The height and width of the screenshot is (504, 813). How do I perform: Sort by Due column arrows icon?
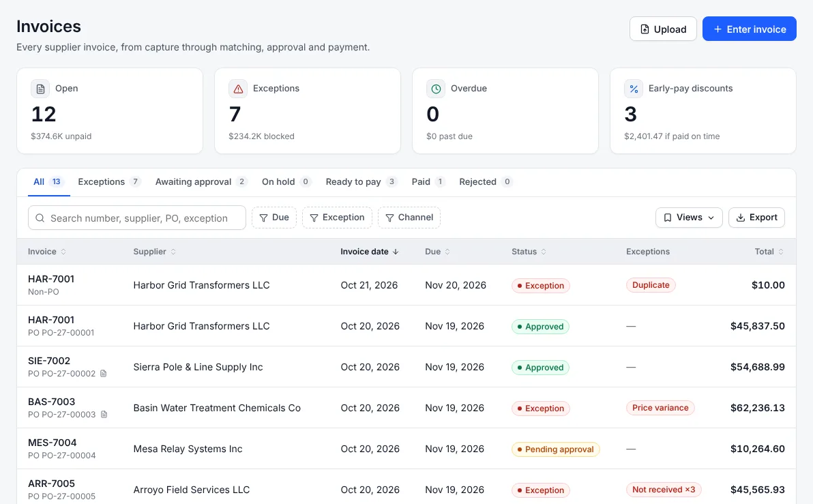coord(447,252)
